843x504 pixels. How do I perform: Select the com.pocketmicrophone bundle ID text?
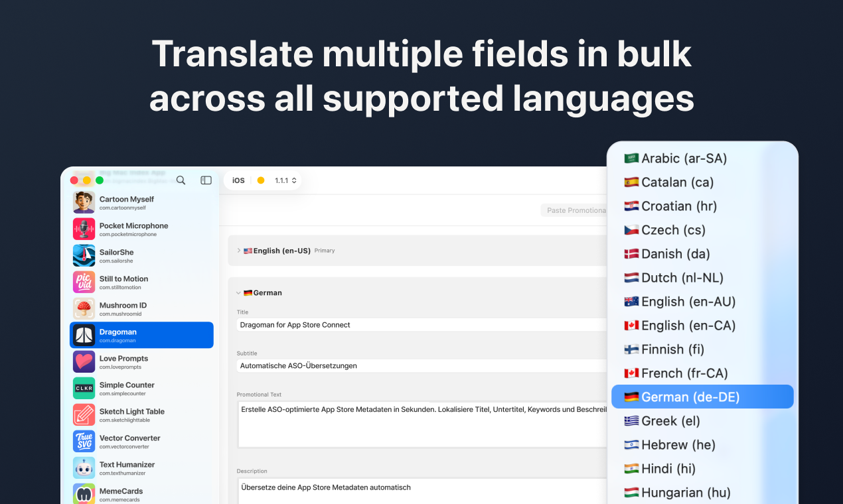pyautogui.click(x=128, y=234)
